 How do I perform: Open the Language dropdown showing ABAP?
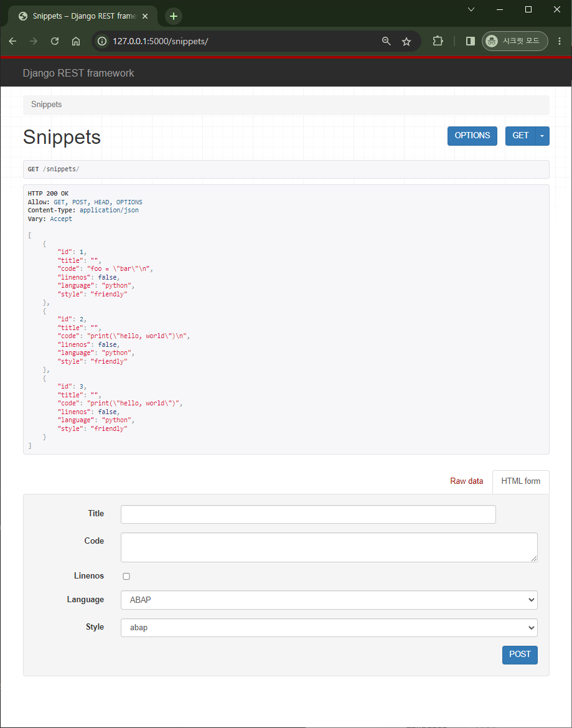tap(329, 600)
